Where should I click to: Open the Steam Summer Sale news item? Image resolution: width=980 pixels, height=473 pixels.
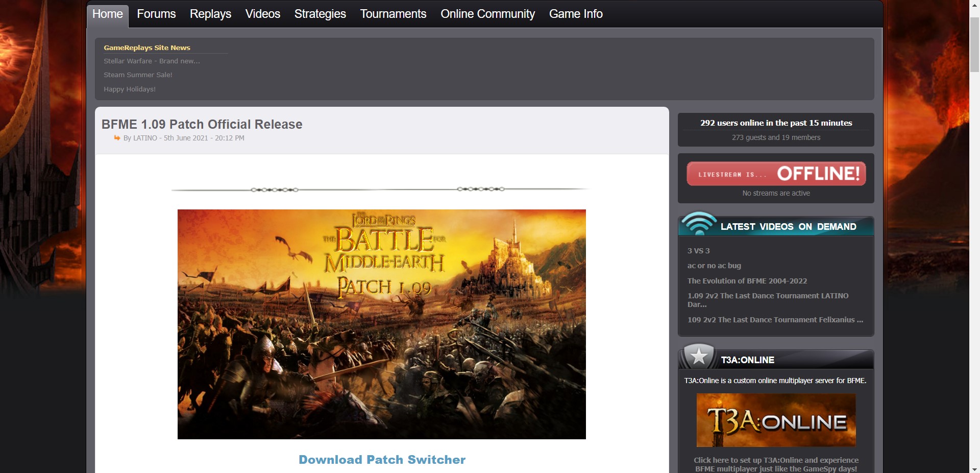(x=138, y=75)
